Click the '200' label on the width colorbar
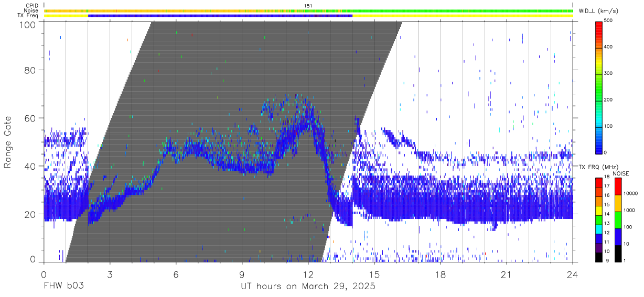 click(x=609, y=100)
